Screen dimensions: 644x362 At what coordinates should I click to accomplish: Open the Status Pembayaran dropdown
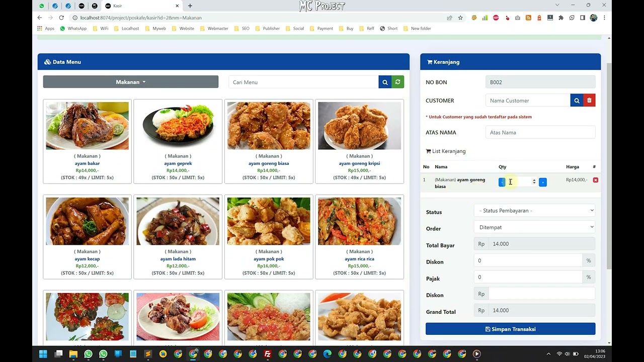pos(534,211)
